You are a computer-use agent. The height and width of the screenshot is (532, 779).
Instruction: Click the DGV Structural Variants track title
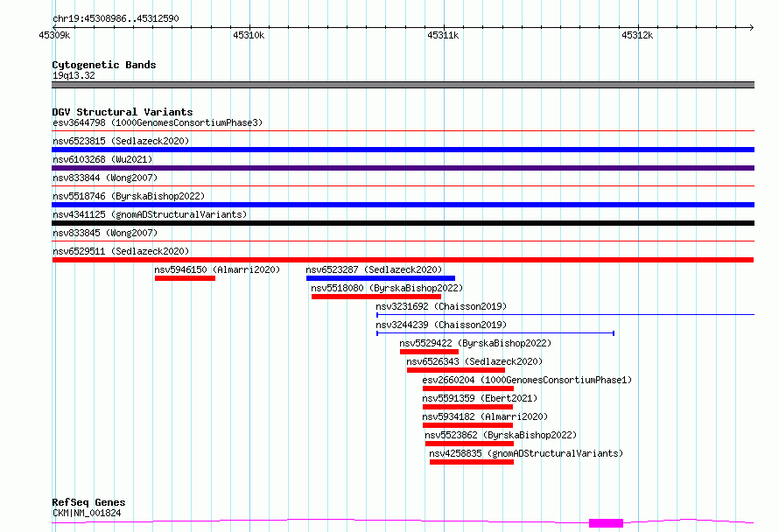pyautogui.click(x=123, y=112)
